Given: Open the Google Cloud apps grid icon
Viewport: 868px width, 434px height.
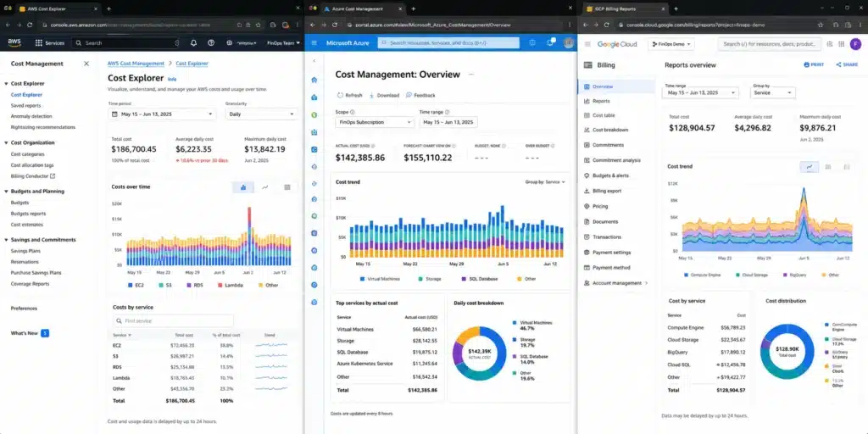Looking at the screenshot, I should click(842, 44).
